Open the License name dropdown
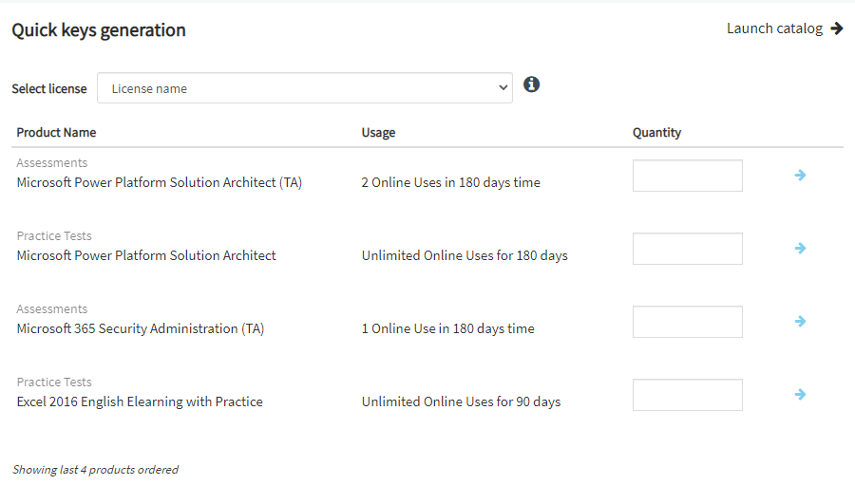Screen dimensions: 855x504 coord(304,88)
